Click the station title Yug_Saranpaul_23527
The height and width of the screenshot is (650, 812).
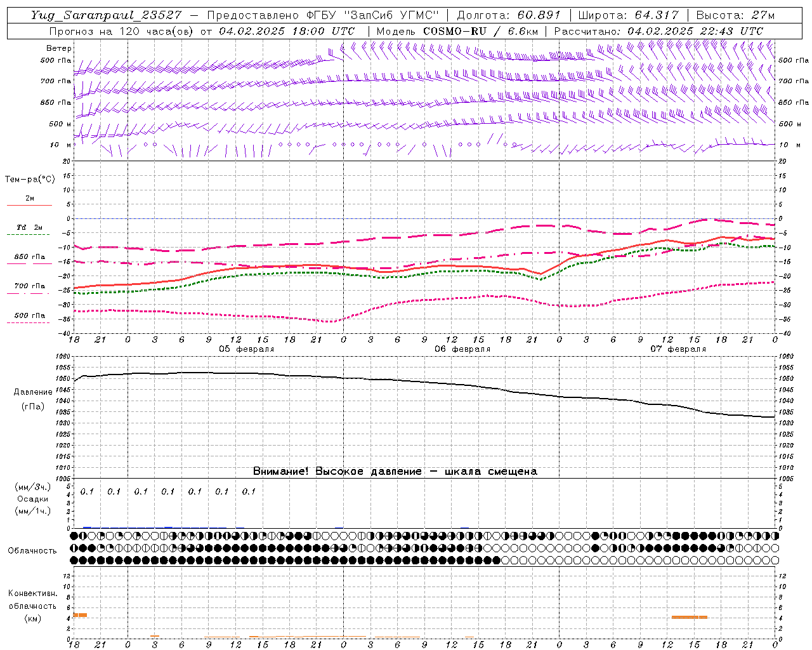click(106, 15)
